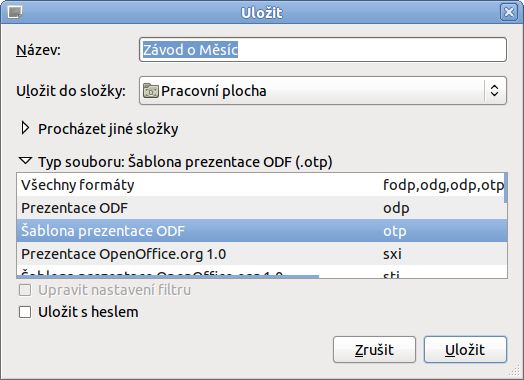This screenshot has width=524, height=380.
Task: Click the resize grip in the dialog corner
Action: point(516,371)
